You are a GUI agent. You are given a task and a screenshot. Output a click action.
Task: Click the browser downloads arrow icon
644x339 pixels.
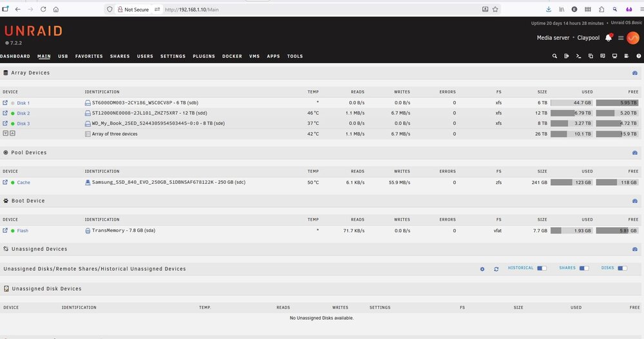[x=548, y=9]
